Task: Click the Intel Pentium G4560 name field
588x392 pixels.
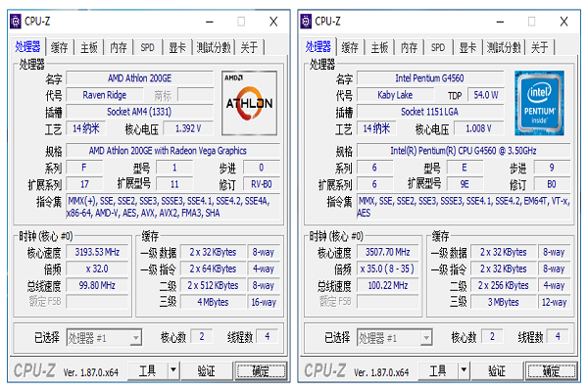Action: pos(430,78)
